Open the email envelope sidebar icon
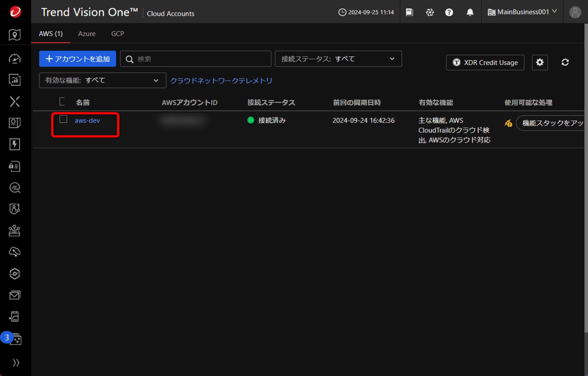Screen dimensions: 588x376 click(x=15, y=295)
